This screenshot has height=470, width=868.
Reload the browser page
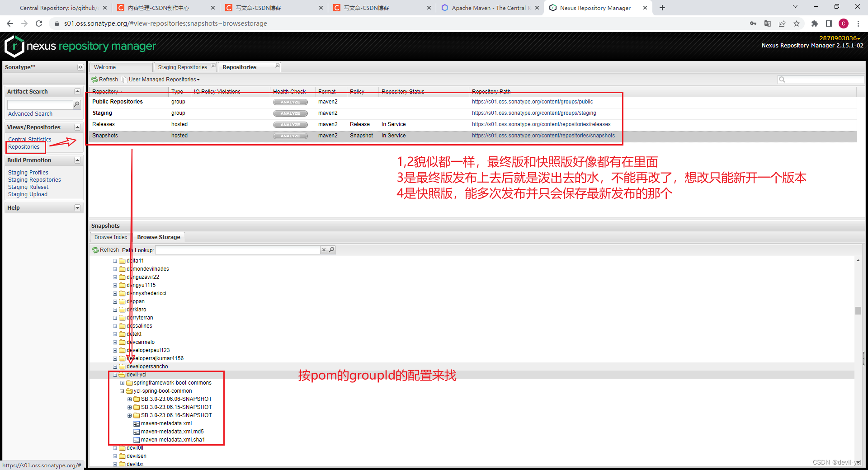coord(39,23)
